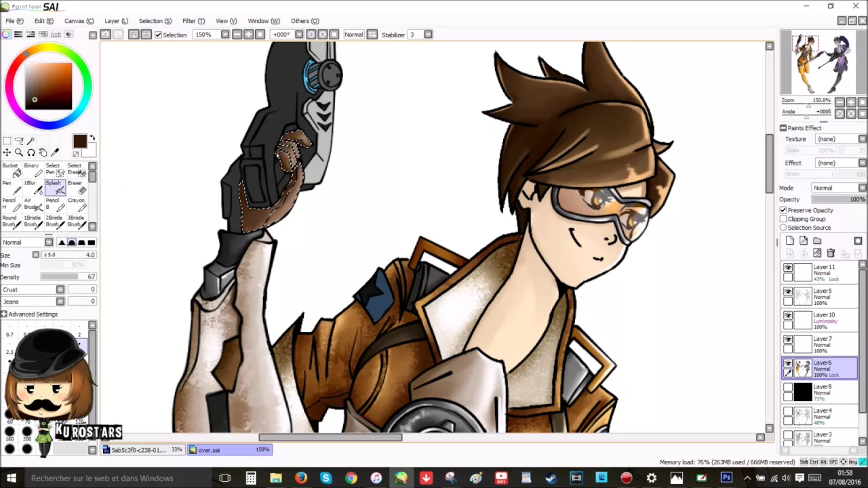The width and height of the screenshot is (868, 488).
Task: Open the Canvas menu
Action: click(x=79, y=21)
